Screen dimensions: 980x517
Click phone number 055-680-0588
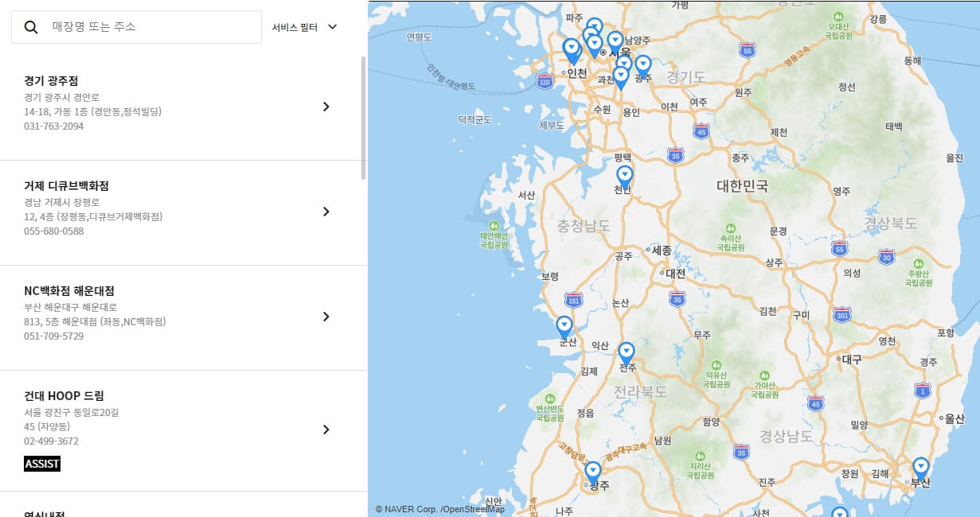(x=53, y=231)
